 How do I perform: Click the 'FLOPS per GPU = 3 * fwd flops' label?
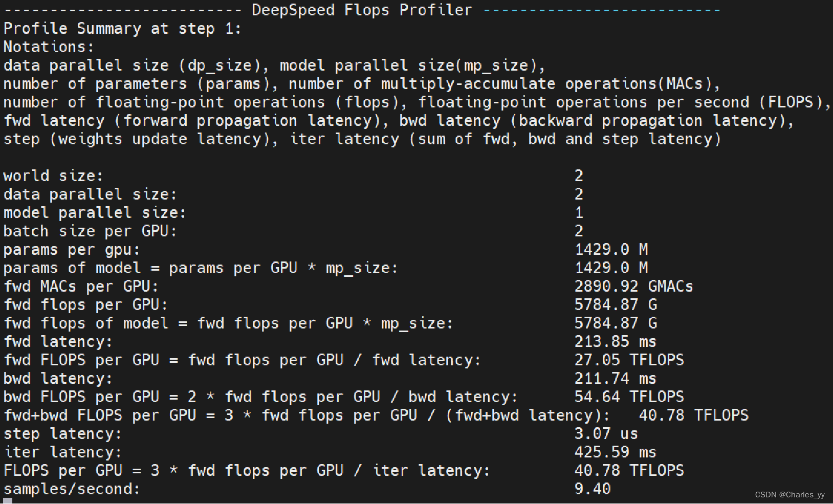pyautogui.click(x=247, y=471)
